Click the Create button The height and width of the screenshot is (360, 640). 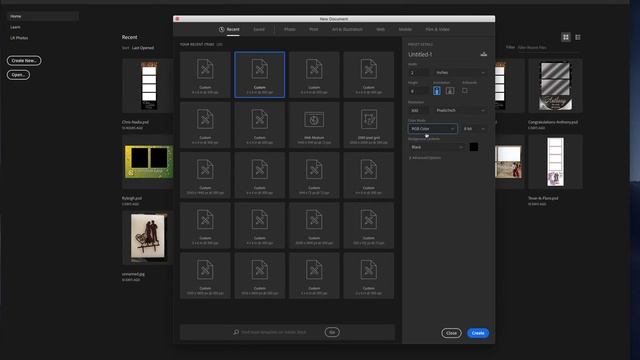pyautogui.click(x=478, y=333)
